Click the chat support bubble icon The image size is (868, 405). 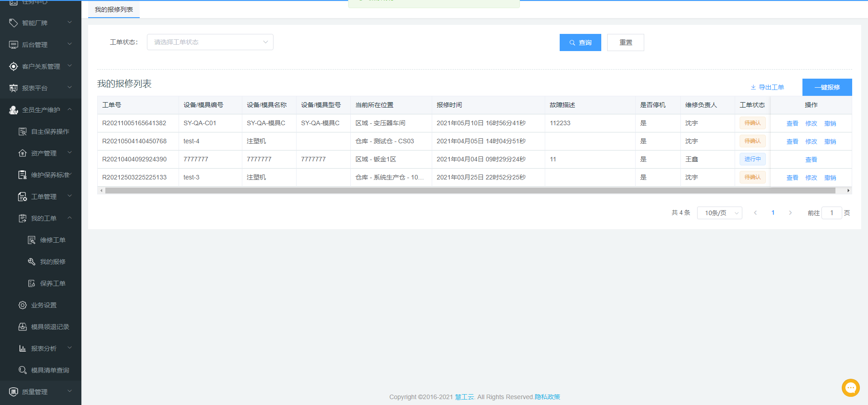coord(850,387)
